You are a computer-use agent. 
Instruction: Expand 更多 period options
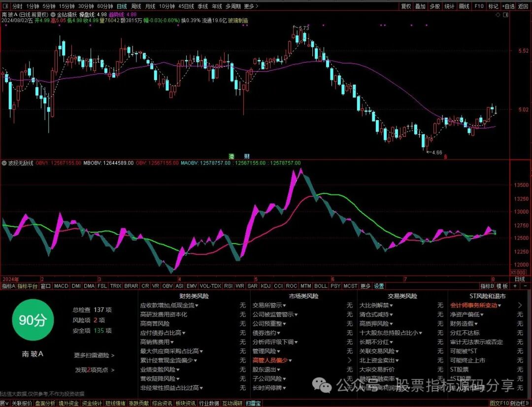[251, 6]
